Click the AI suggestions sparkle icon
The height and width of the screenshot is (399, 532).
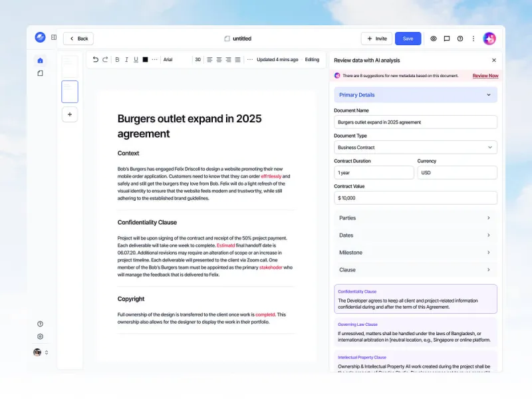pos(337,76)
